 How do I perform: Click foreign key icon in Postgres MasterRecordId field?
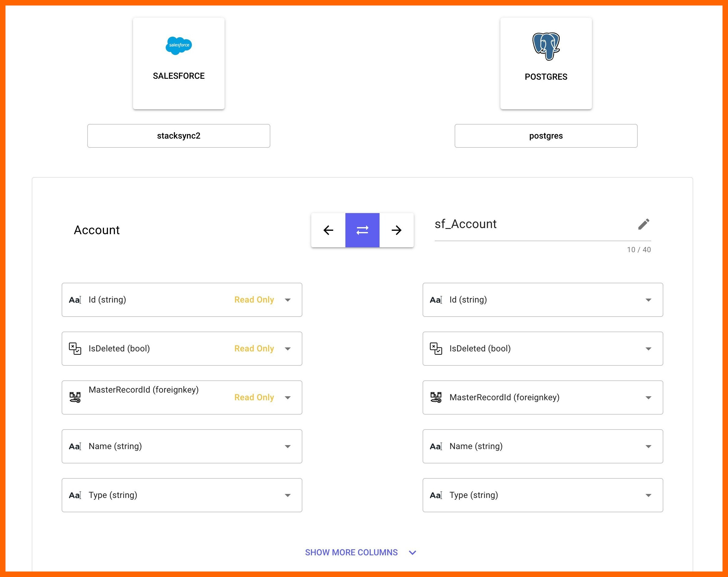click(436, 397)
